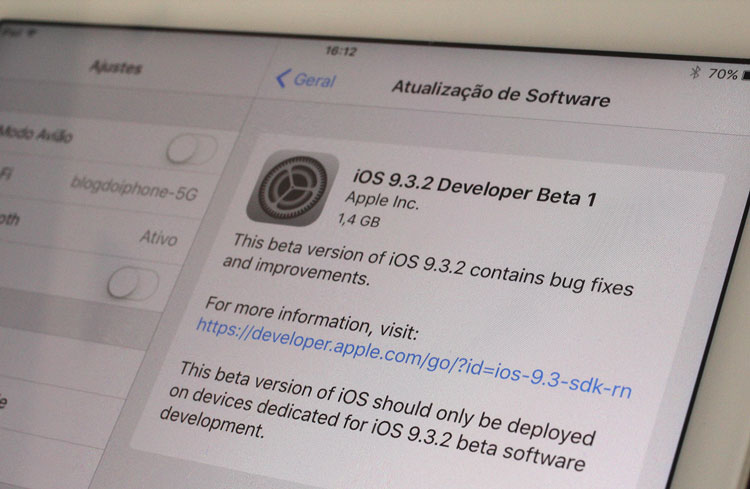Click the Bluetooth status bar icon

(695, 72)
